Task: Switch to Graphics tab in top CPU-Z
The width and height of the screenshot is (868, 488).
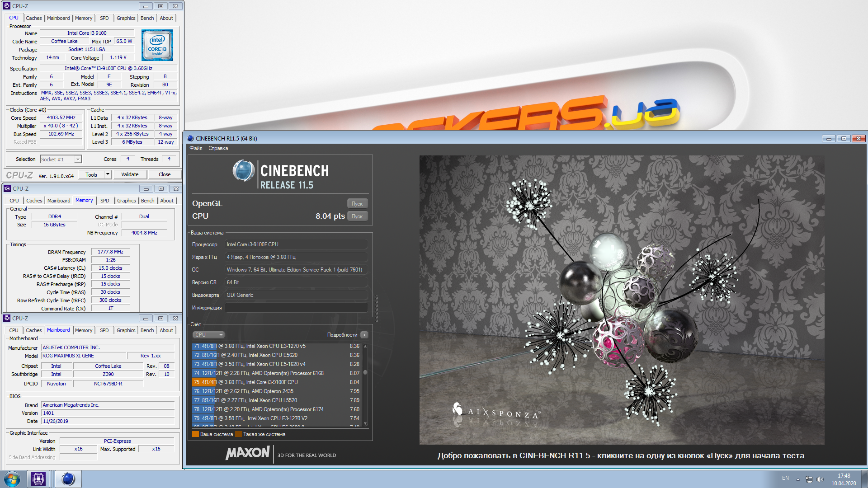Action: pos(126,18)
